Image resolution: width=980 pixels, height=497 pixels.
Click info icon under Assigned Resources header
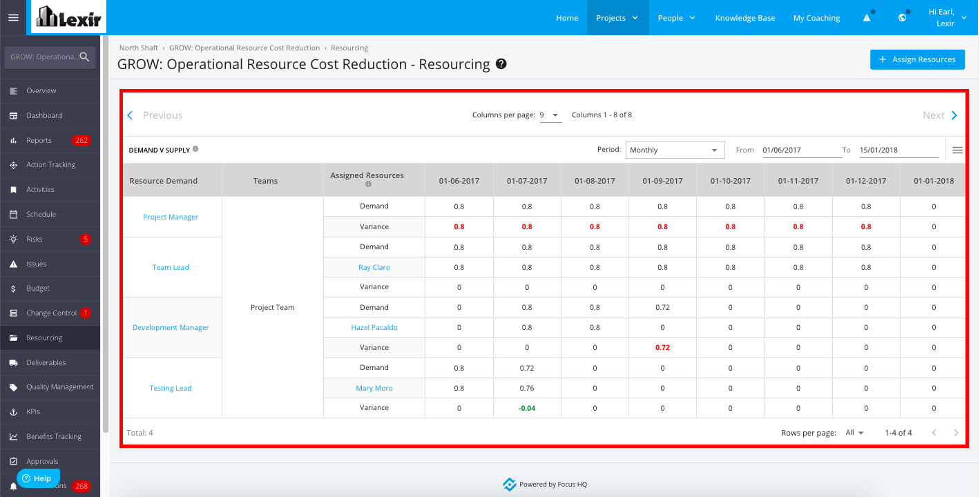[367, 184]
